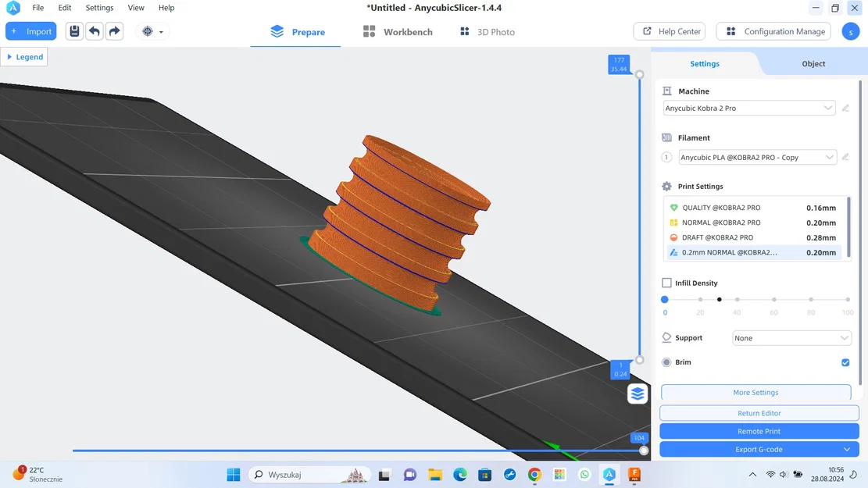Open Windows Start menu
The width and height of the screenshot is (868, 488).
(234, 475)
